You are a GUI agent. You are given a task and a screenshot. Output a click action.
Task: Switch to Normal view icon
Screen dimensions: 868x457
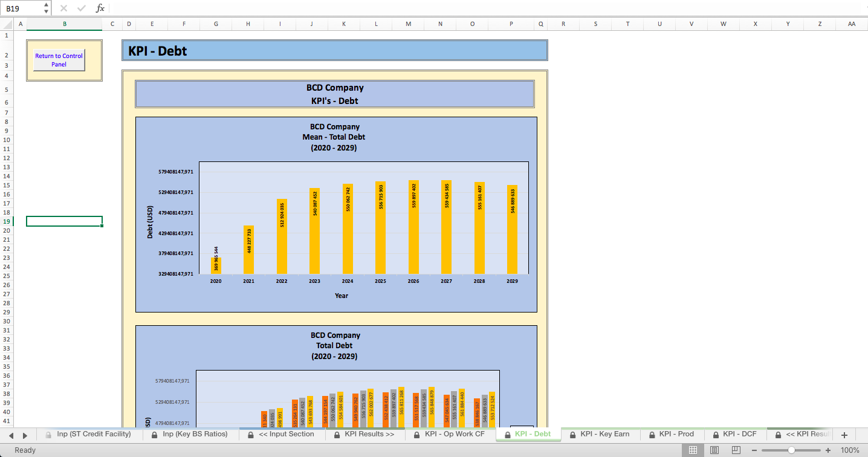click(x=693, y=450)
